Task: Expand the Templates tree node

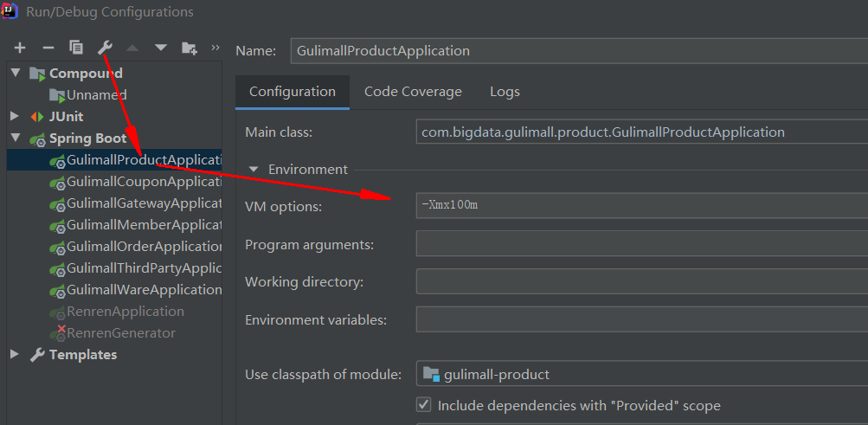Action: click(15, 354)
